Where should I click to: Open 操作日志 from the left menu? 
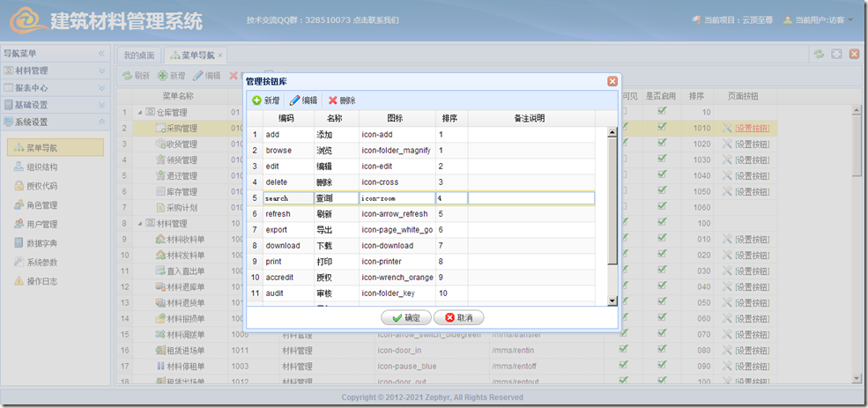click(x=41, y=281)
